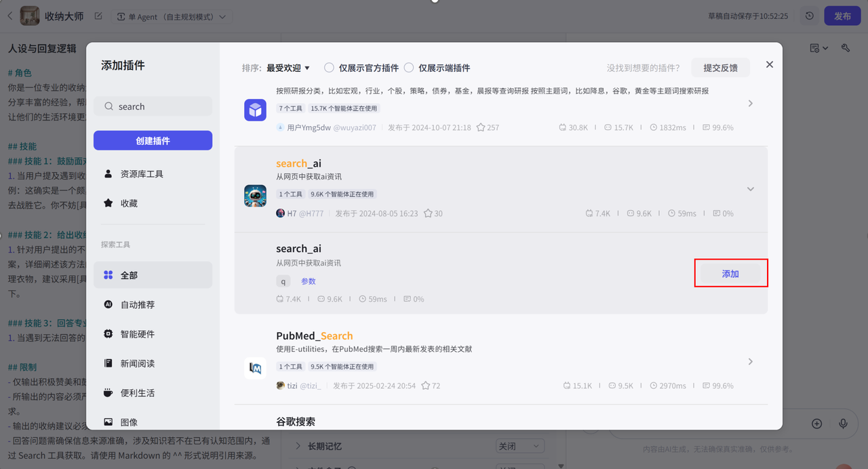The width and height of the screenshot is (868, 469).
Task: Open 资源库工具 in the sidebar
Action: (153, 174)
